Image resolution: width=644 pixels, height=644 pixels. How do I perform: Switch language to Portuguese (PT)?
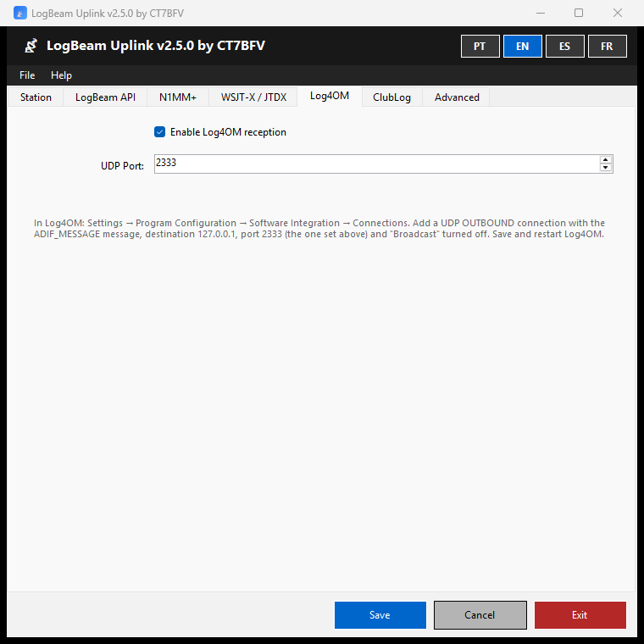click(x=480, y=46)
